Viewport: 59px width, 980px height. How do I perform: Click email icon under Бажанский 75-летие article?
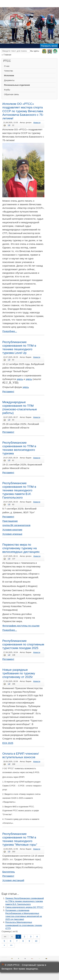tap(9, 125)
